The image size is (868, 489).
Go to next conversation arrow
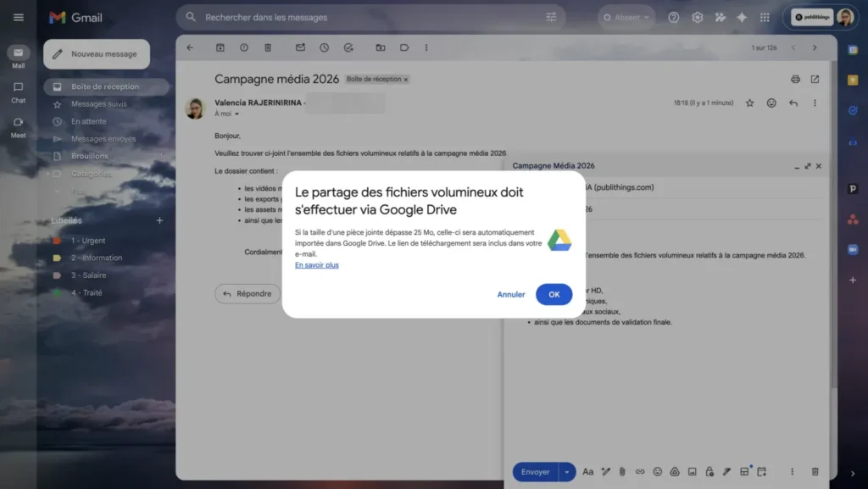click(815, 47)
